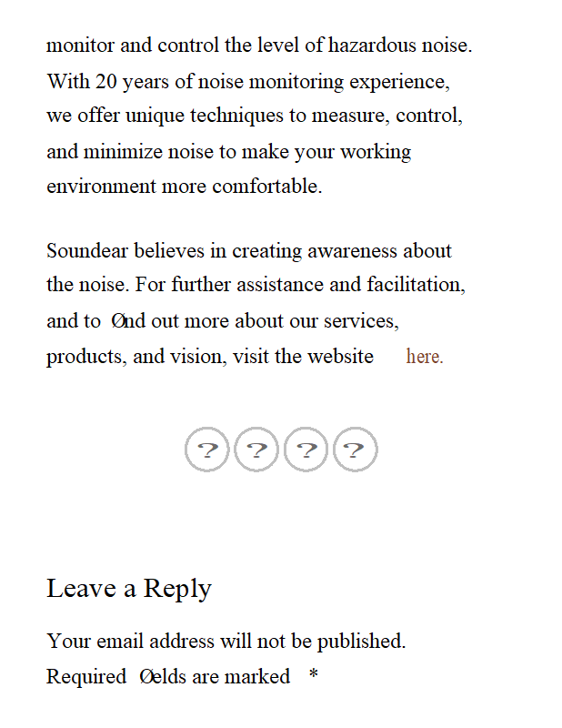
Task: Click the 'and minimize noise' text line
Action: (x=228, y=151)
